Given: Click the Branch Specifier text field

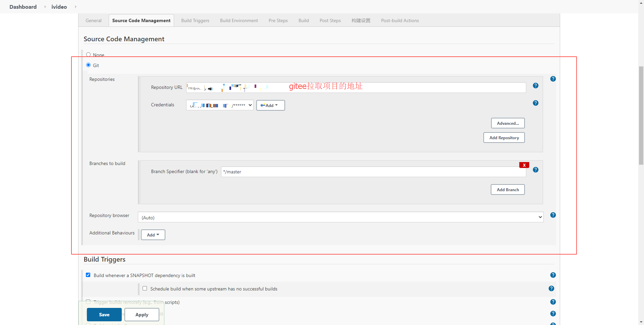Looking at the screenshot, I should point(373,172).
